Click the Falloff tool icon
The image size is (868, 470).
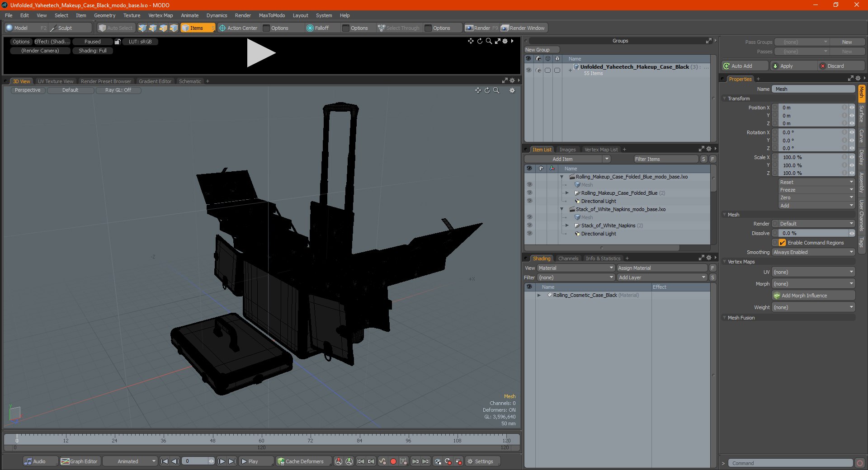[310, 28]
